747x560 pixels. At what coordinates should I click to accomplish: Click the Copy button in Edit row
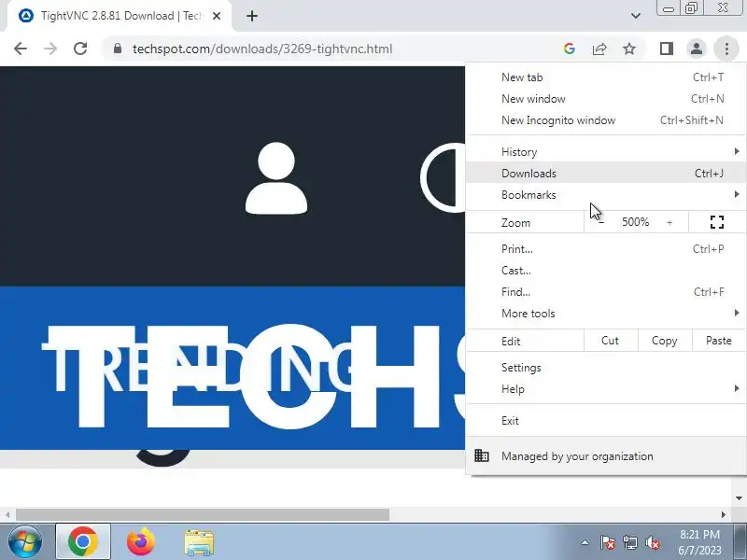pos(664,341)
